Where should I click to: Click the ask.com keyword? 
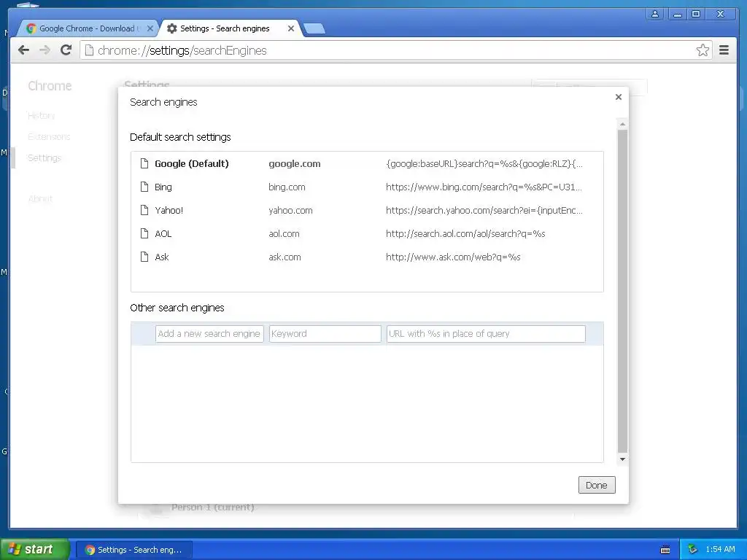(x=285, y=257)
